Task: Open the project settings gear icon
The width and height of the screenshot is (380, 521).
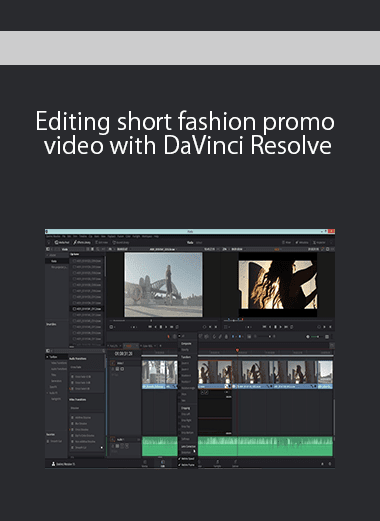Action: [330, 464]
